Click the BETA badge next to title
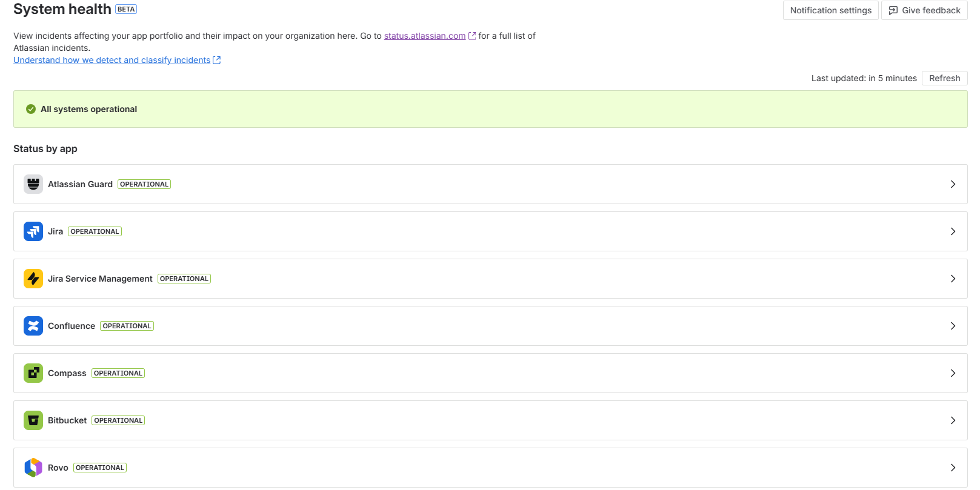This screenshot has width=980, height=490. [x=126, y=9]
